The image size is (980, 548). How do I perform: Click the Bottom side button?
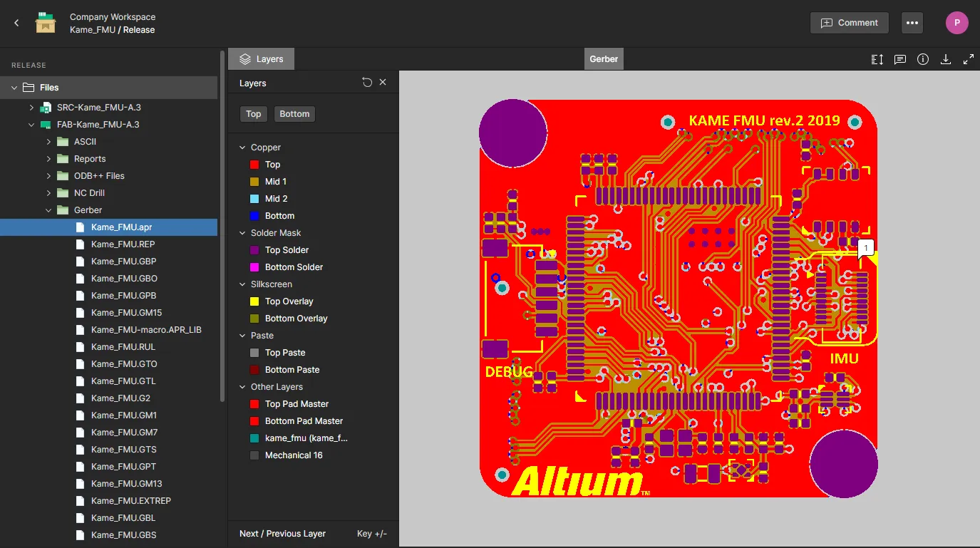tap(294, 114)
